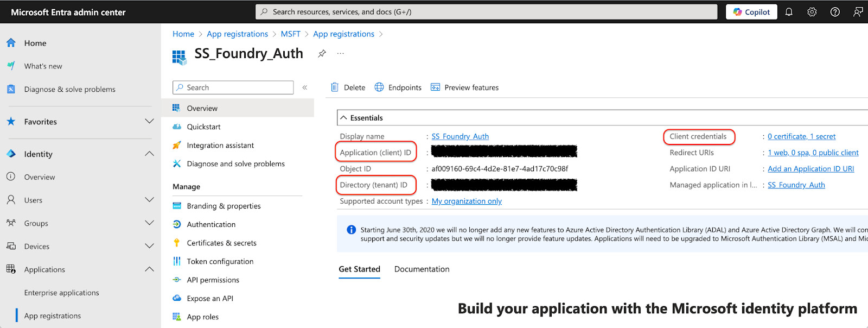
Task: Open the help question mark icon
Action: coord(835,12)
